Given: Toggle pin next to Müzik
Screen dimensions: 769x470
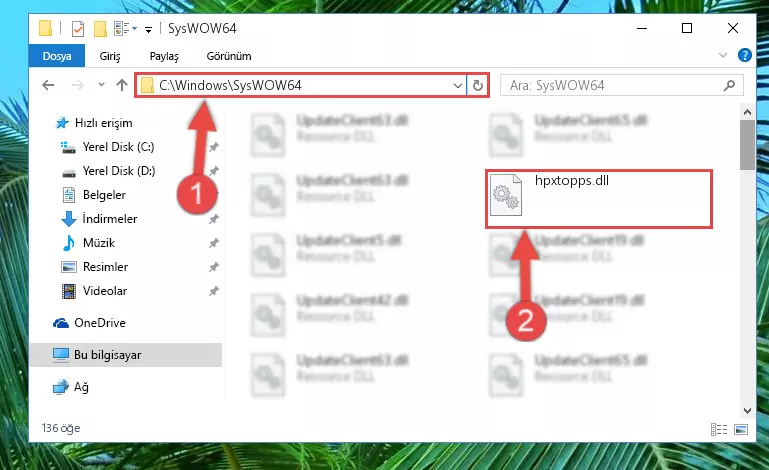Looking at the screenshot, I should pos(213,243).
